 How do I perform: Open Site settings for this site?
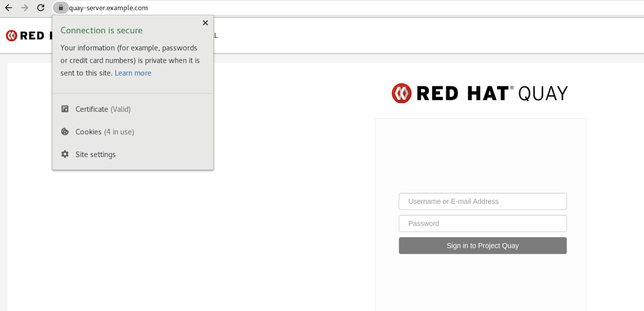coord(95,154)
